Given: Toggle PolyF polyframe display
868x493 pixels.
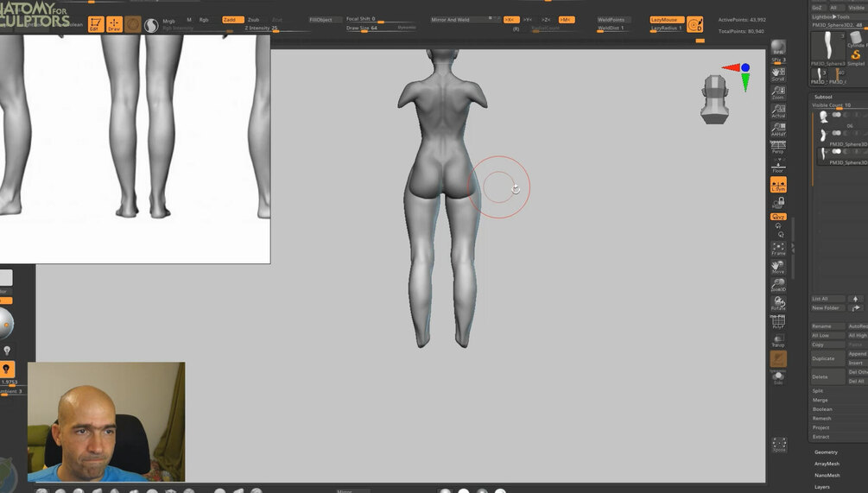Looking at the screenshot, I should pos(778,322).
